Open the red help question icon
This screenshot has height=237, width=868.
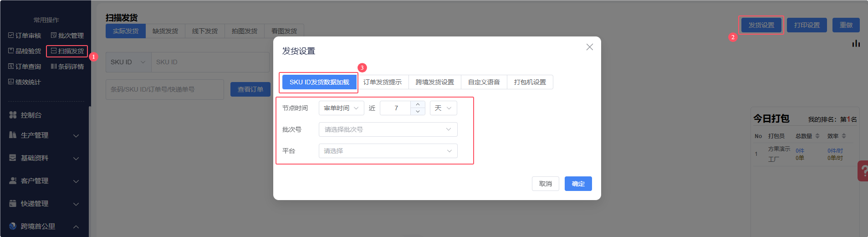(863, 171)
